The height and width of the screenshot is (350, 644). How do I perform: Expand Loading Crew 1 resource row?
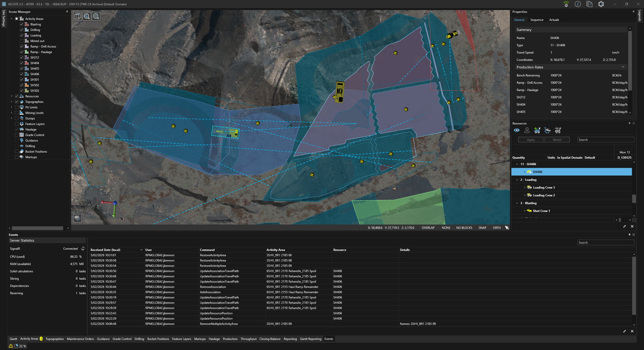tap(525, 188)
